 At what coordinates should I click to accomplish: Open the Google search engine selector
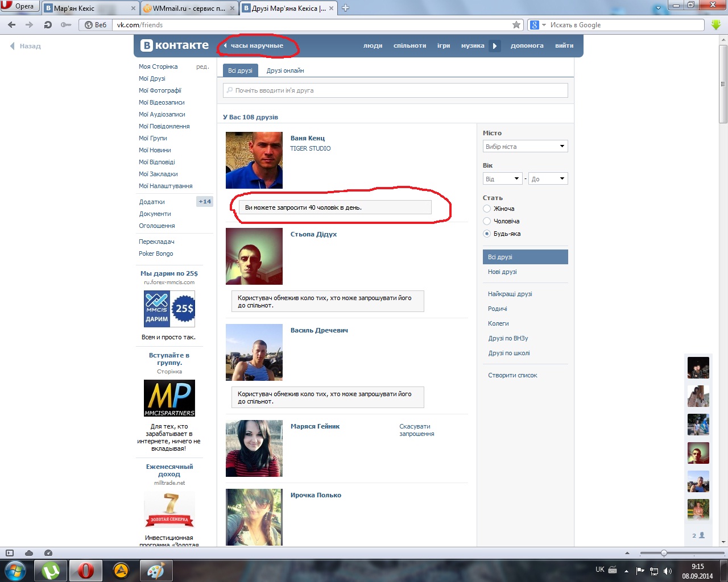(537, 25)
